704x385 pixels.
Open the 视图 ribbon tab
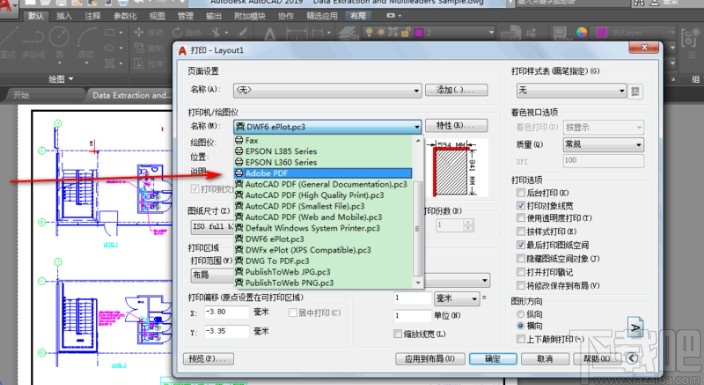click(157, 17)
